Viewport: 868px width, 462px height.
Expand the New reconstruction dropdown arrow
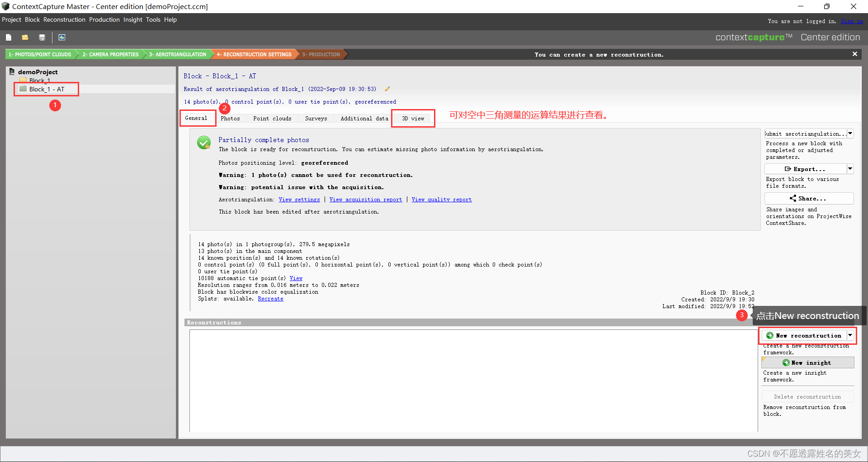coord(850,336)
